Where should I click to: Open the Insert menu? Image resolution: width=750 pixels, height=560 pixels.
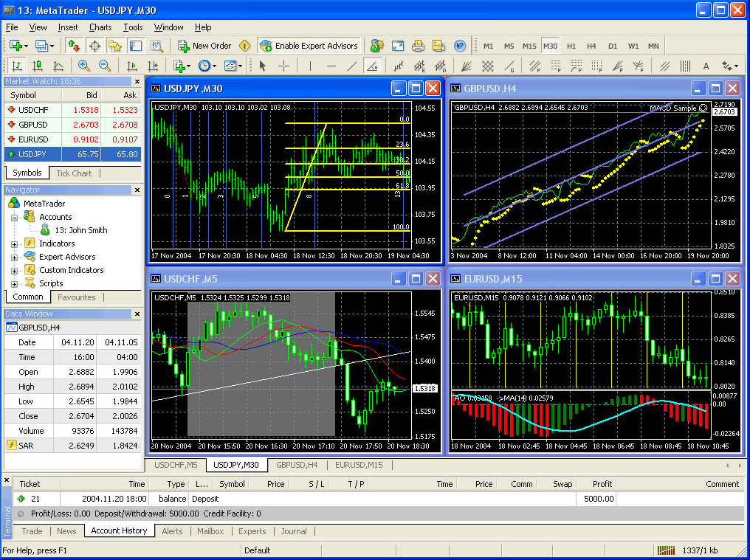click(68, 27)
